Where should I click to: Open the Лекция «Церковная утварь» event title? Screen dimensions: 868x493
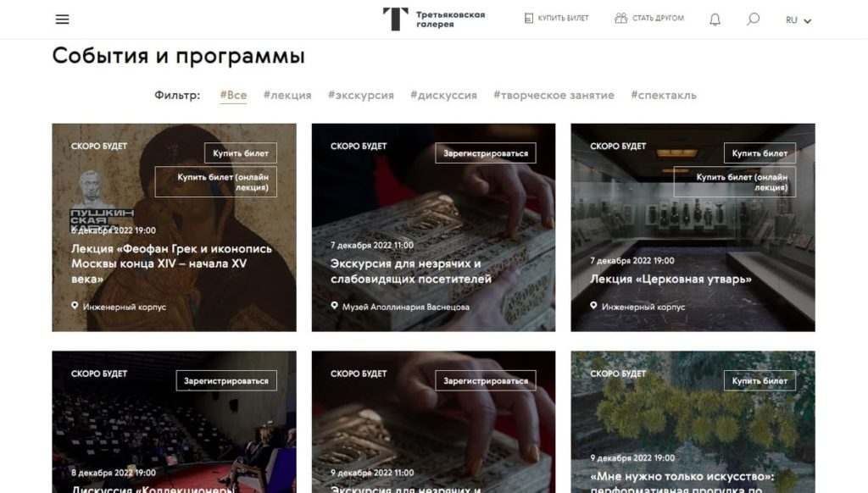671,279
